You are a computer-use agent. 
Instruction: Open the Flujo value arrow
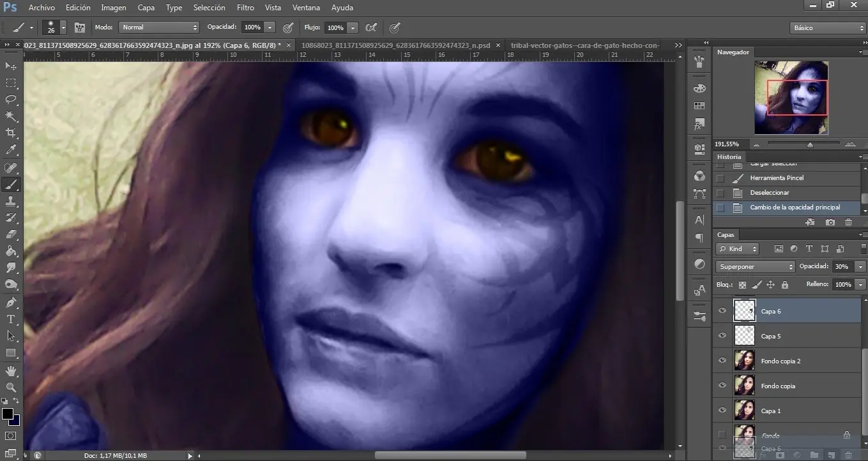pos(353,27)
